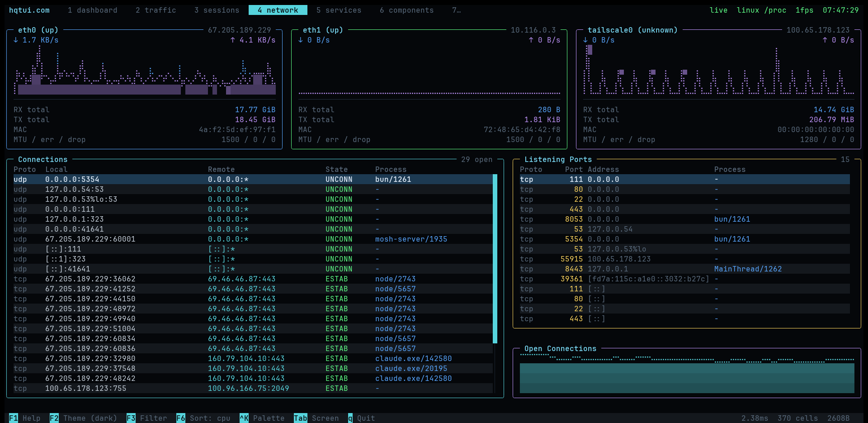Switch Screen with the Tab button
This screenshot has width=868, height=423.
tap(316, 418)
